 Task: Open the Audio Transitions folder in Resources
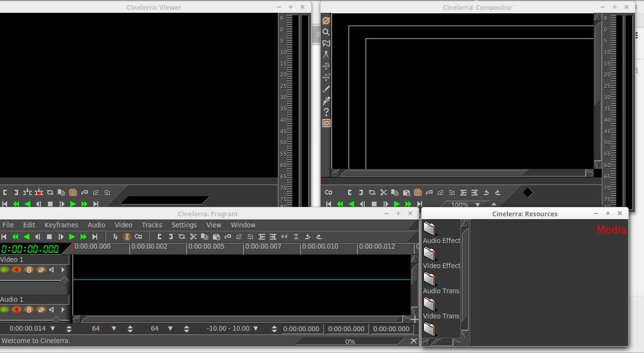tap(441, 283)
